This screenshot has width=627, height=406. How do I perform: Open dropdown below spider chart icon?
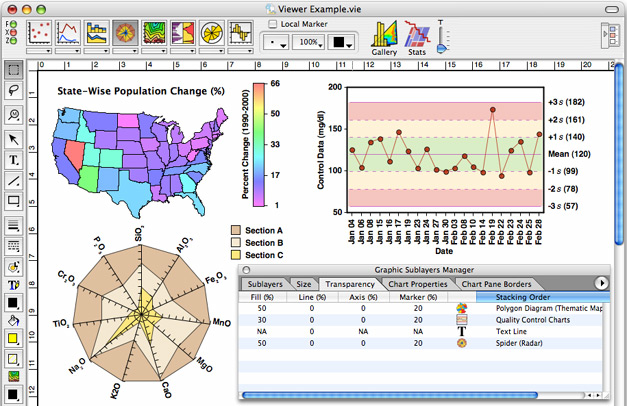125,51
